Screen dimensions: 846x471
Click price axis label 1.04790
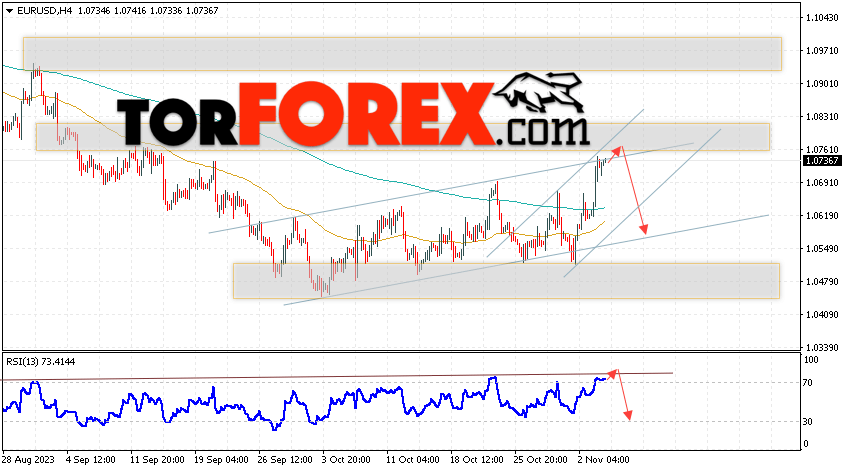[x=822, y=282]
